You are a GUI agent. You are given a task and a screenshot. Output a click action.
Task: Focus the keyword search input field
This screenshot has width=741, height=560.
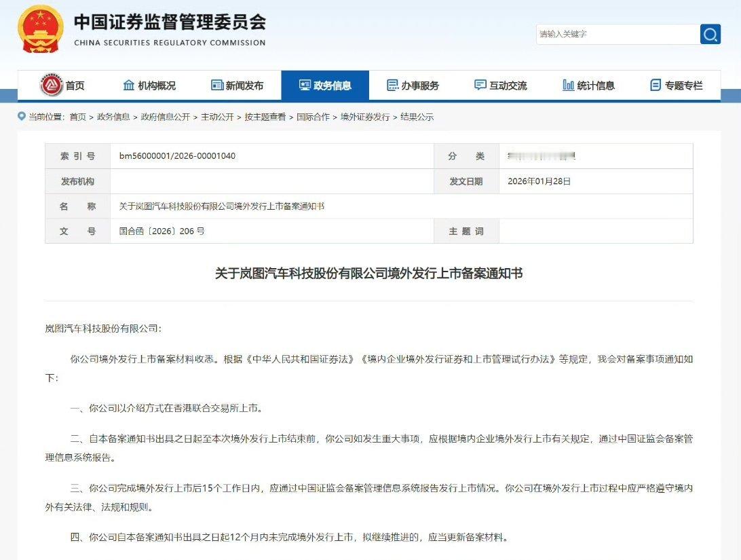tap(617, 34)
